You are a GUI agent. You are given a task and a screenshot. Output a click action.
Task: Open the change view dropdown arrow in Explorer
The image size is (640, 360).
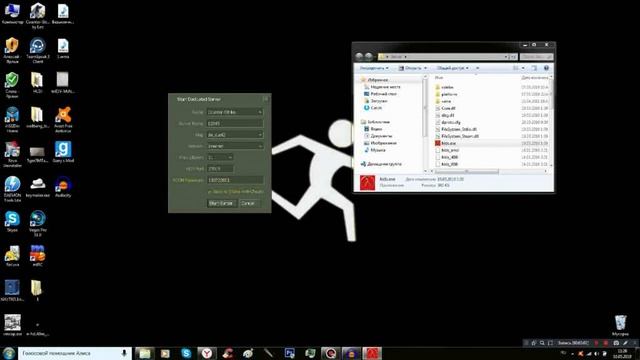[523, 68]
